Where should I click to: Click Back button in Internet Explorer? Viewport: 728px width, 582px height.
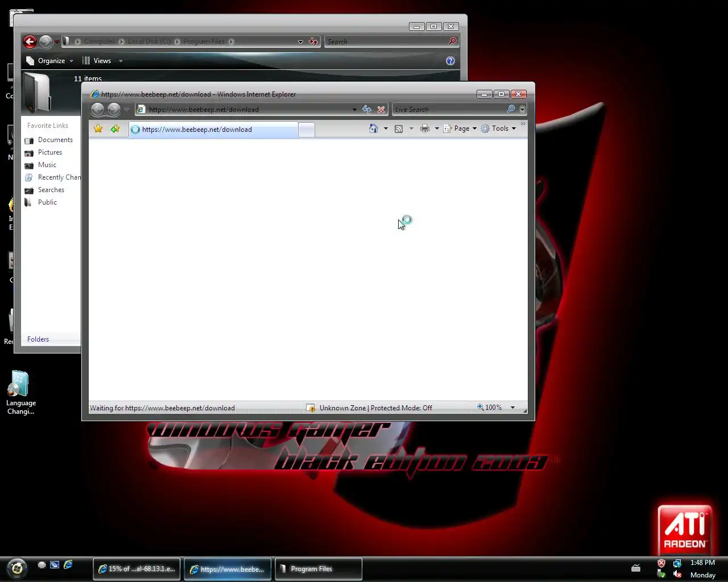pyautogui.click(x=97, y=109)
